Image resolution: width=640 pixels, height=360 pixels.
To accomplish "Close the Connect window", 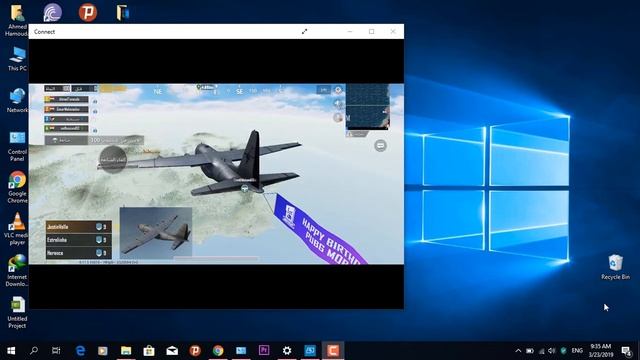I will pyautogui.click(x=393, y=31).
